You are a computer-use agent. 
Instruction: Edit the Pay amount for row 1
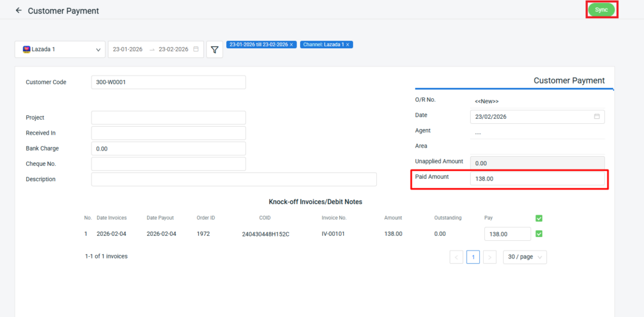(x=507, y=234)
